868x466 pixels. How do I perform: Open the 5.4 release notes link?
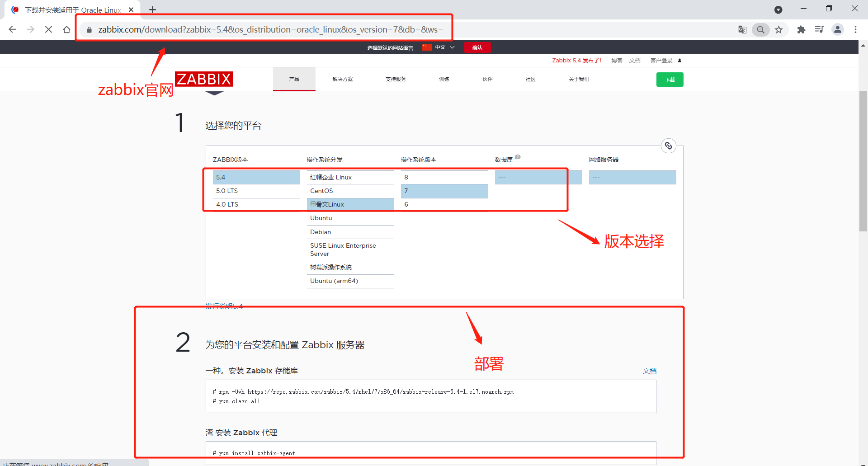click(224, 306)
